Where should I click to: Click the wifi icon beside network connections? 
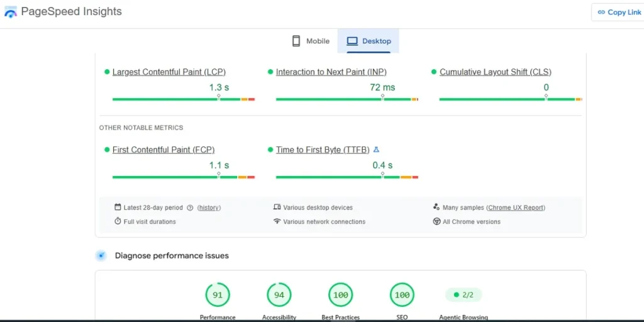277,221
